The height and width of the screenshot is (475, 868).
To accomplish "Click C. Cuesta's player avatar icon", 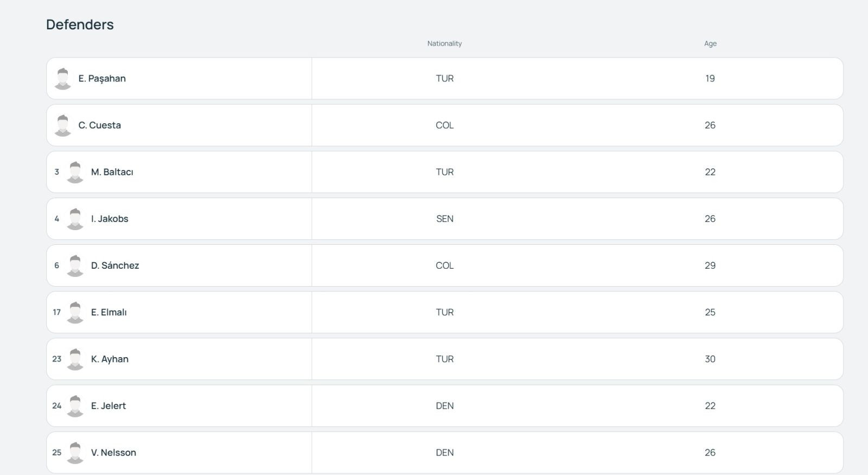I will tap(63, 125).
